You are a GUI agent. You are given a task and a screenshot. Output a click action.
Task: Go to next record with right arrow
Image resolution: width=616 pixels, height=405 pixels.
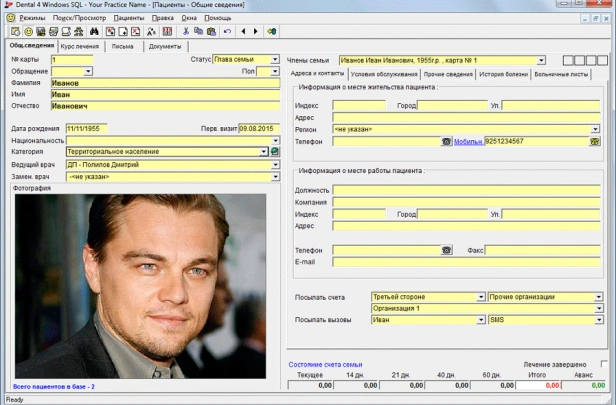[256, 31]
